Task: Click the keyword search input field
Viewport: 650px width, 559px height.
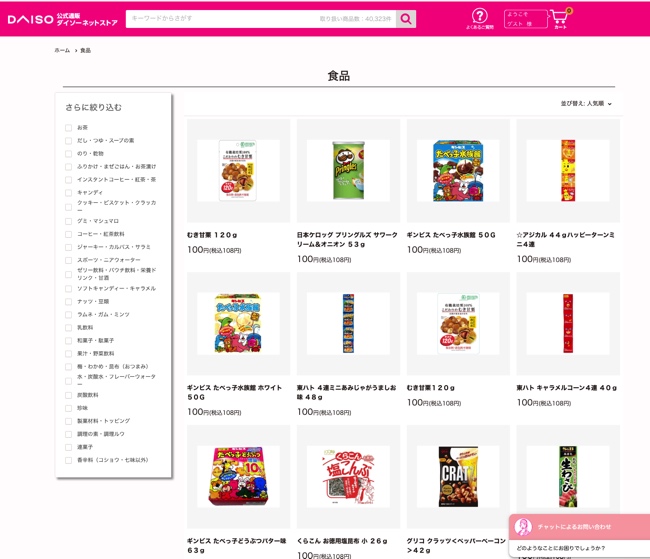Action: (261, 19)
